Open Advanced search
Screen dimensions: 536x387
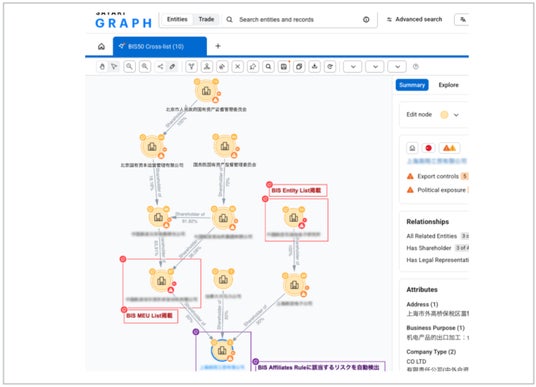(x=414, y=19)
